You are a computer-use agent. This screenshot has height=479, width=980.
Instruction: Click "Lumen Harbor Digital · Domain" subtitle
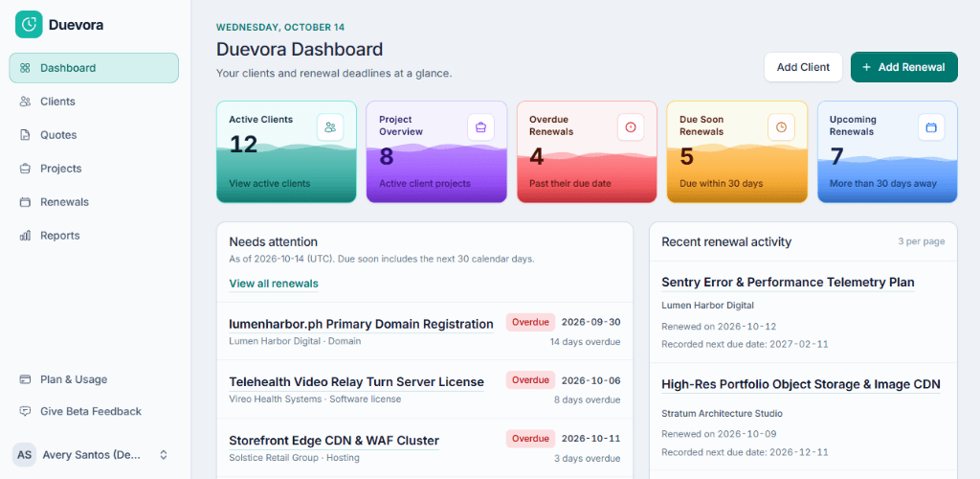tap(295, 341)
